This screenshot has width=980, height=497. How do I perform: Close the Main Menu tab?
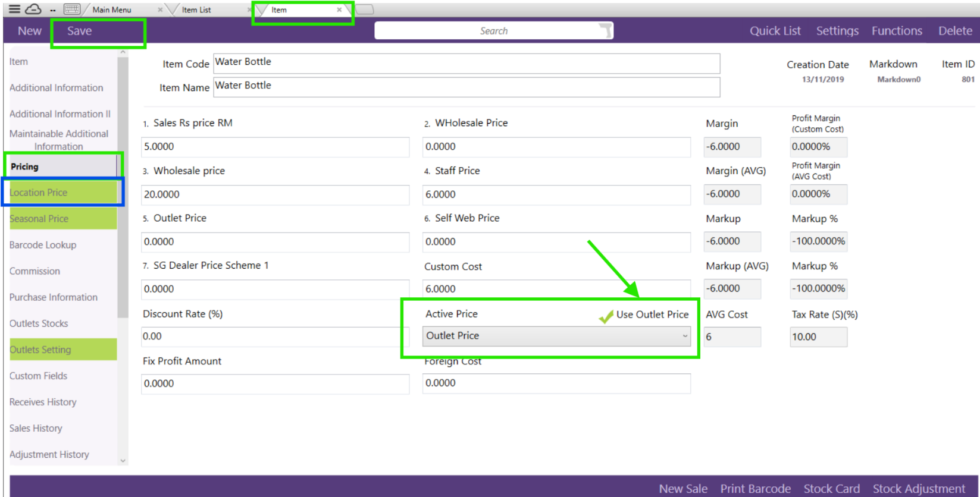160,10
